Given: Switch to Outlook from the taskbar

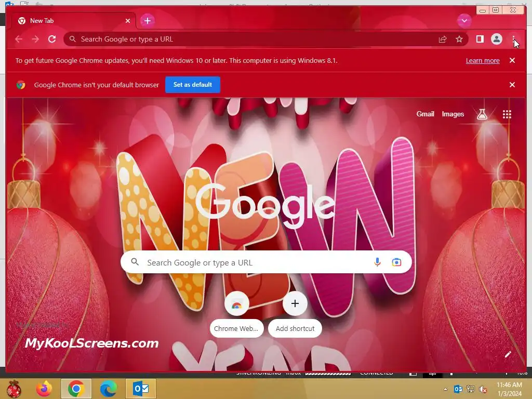Looking at the screenshot, I should tap(141, 389).
